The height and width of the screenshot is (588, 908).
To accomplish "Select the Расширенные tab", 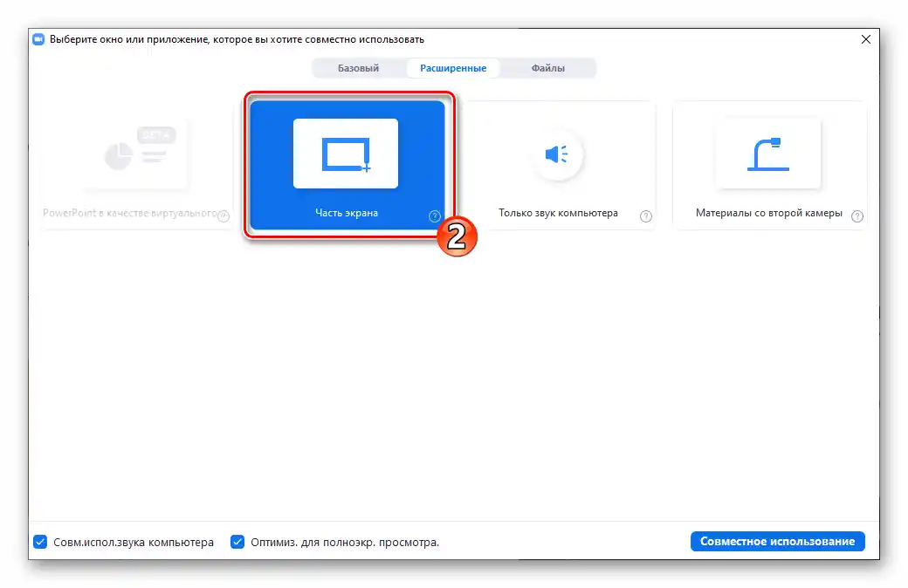I will point(453,67).
